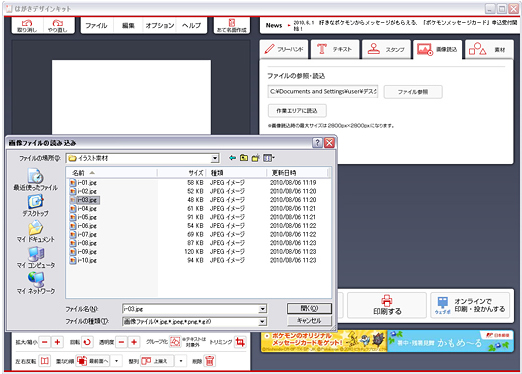Select the file i-03.jpg
This screenshot has width=522, height=374.
pyautogui.click(x=84, y=200)
